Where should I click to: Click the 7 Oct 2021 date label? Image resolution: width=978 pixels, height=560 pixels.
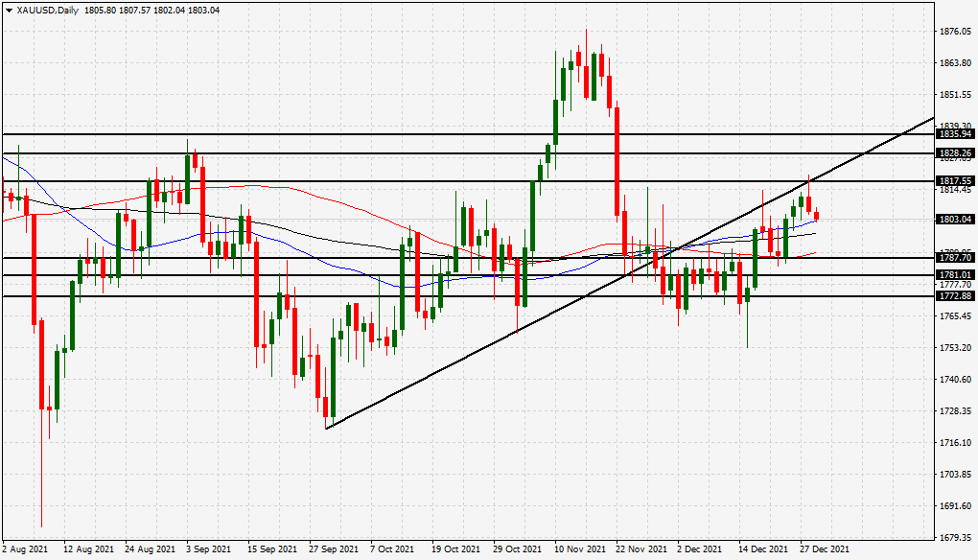pyautogui.click(x=392, y=549)
